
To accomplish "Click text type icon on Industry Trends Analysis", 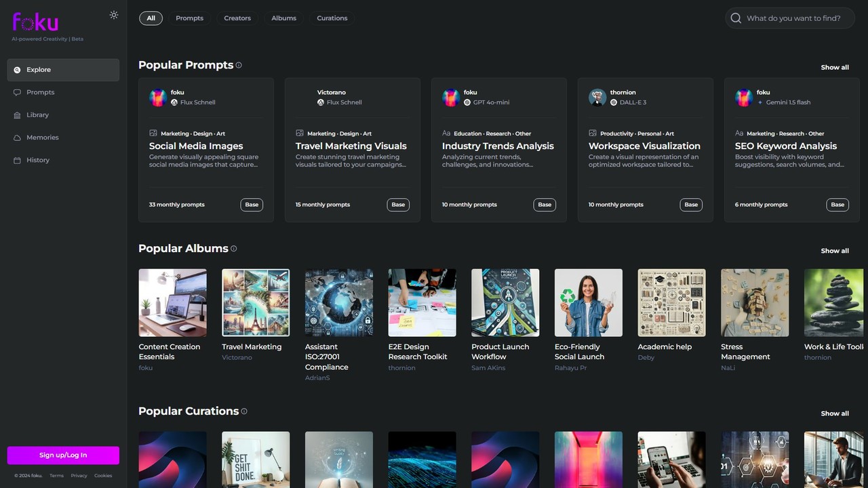I will click(x=446, y=134).
